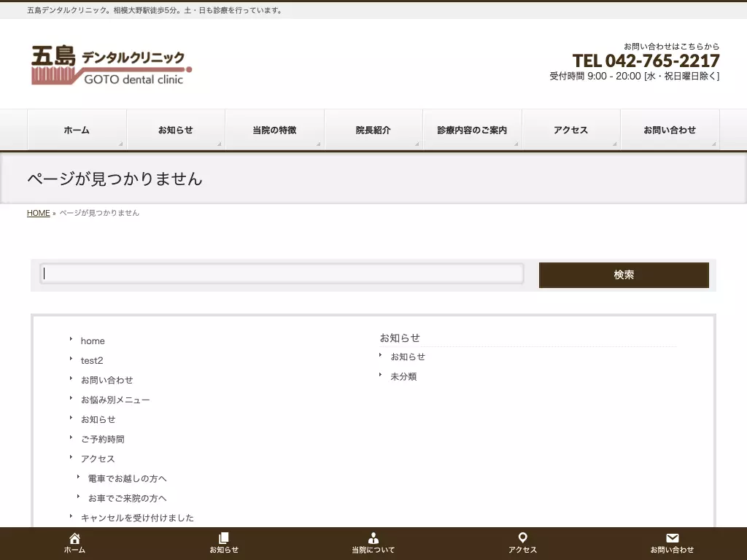Click the 当院について person icon in bottom bar
The image size is (747, 560).
[373, 538]
